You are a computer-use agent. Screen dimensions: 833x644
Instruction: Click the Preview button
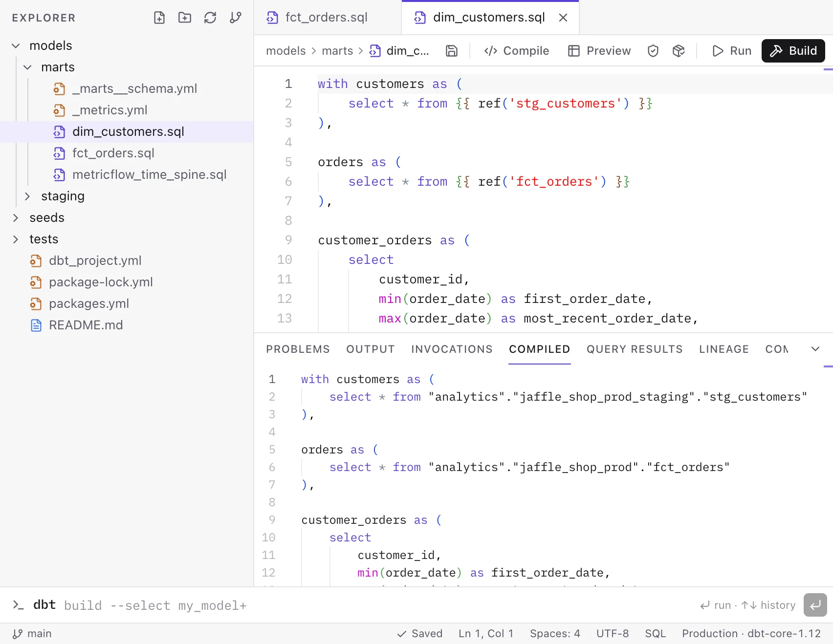(x=599, y=51)
